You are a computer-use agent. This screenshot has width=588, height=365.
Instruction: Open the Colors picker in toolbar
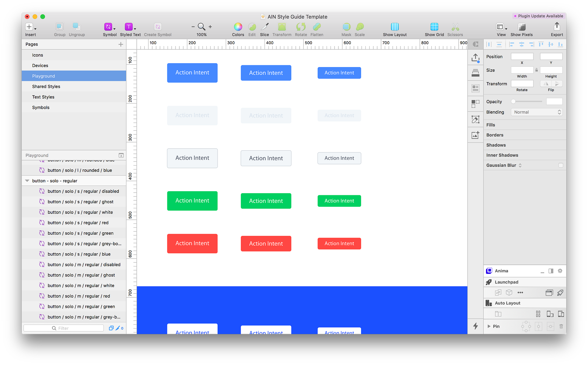[238, 27]
